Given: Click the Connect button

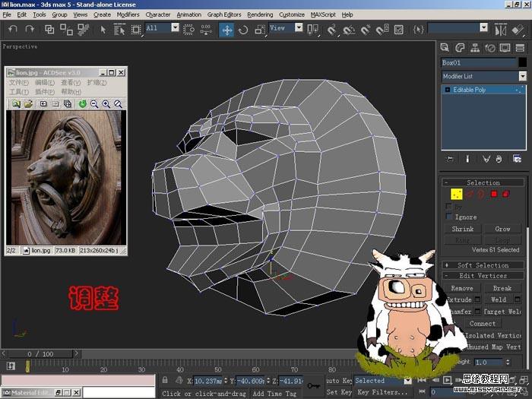Looking at the screenshot, I should pyautogui.click(x=482, y=323).
